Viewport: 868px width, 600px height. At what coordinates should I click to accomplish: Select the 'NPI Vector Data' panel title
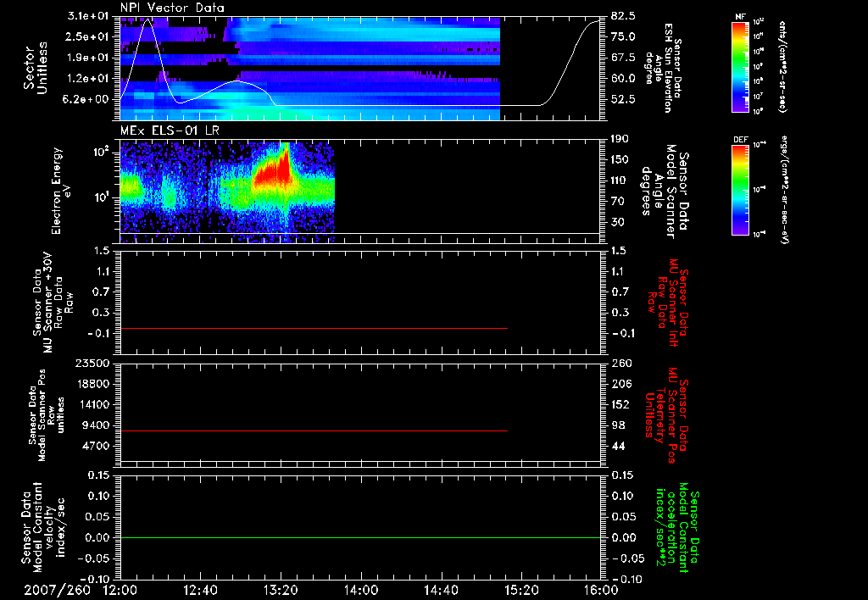tap(172, 8)
